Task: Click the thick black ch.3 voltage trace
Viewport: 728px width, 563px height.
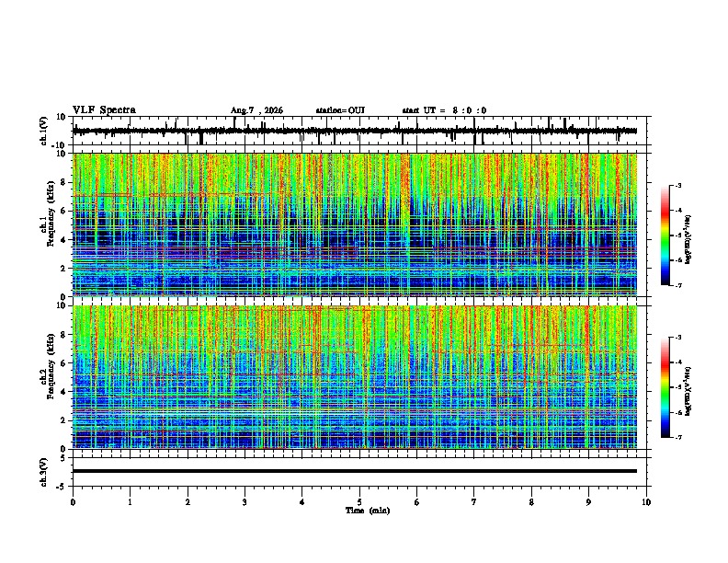Action: (355, 471)
